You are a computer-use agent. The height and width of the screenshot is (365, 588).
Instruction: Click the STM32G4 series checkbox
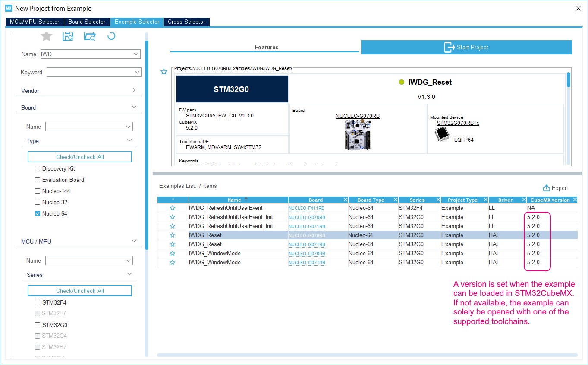38,336
